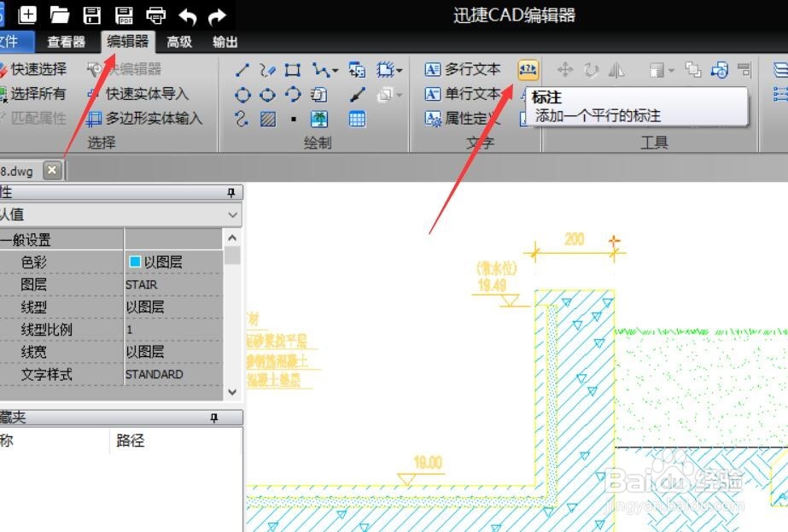
Task: Click the parallel dimension annotation icon
Action: pos(528,69)
